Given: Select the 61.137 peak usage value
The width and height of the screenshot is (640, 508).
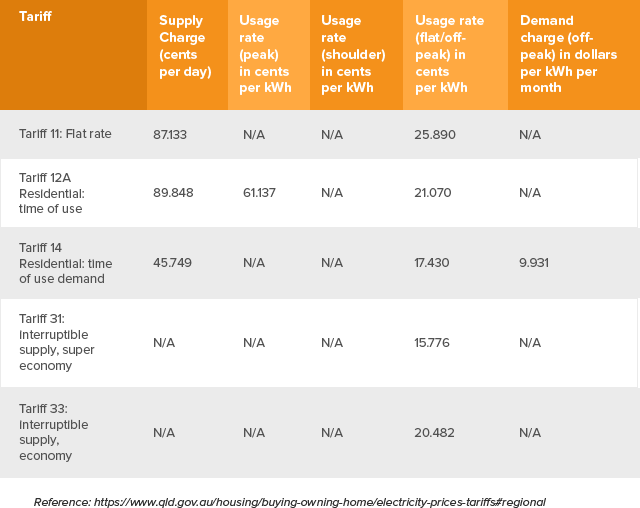Looking at the screenshot, I should 259,193.
